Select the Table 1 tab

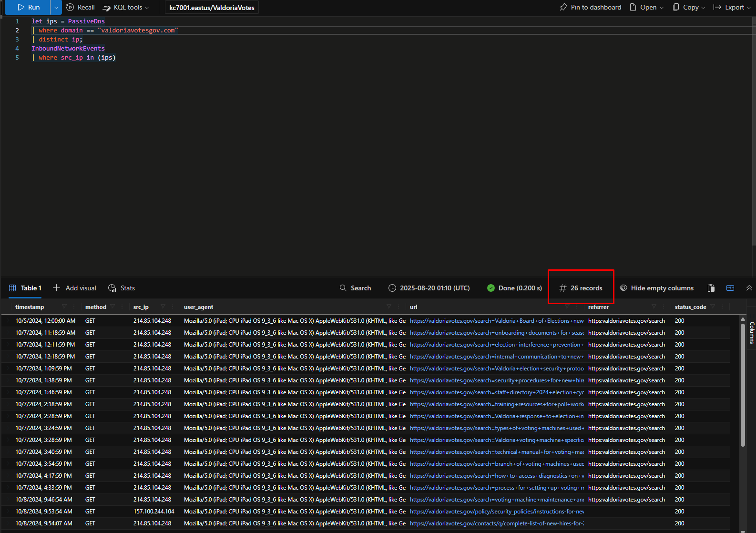(x=26, y=288)
